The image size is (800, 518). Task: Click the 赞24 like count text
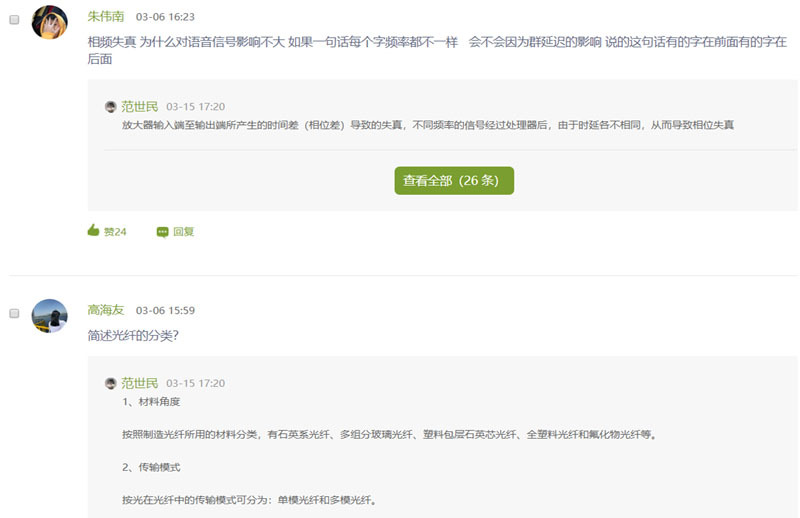(x=115, y=232)
